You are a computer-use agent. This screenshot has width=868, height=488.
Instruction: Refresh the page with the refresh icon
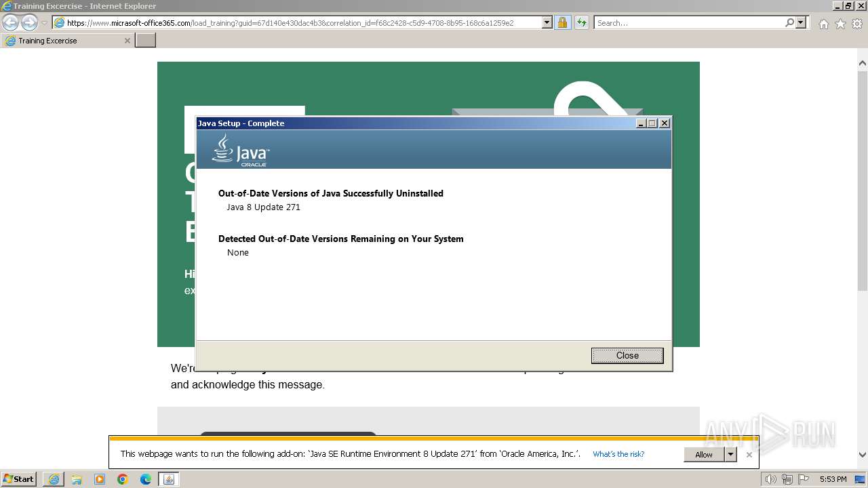coord(582,22)
